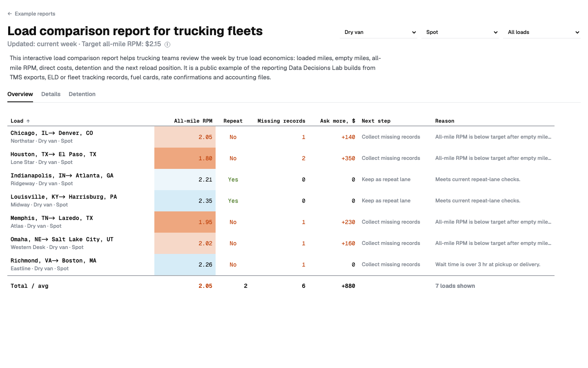This screenshot has height=368, width=588.
Task: Click the 2.35 RPM cell for Louisville load
Action: (x=185, y=201)
